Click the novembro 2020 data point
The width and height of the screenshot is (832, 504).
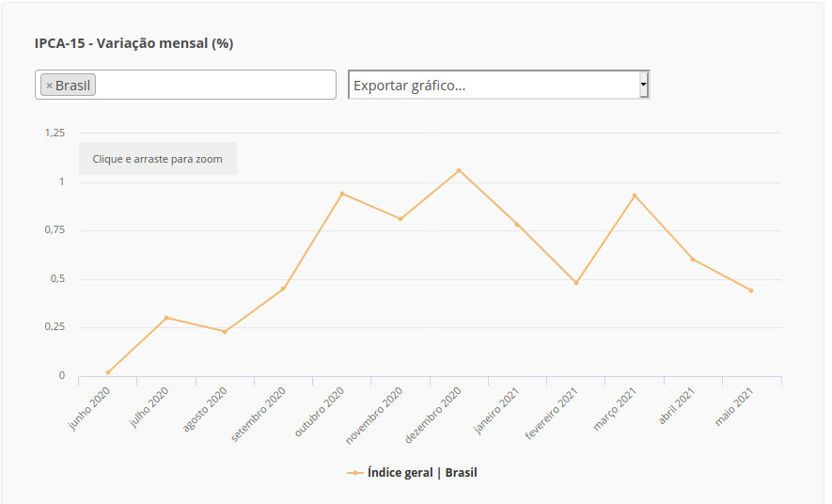pyautogui.click(x=400, y=219)
